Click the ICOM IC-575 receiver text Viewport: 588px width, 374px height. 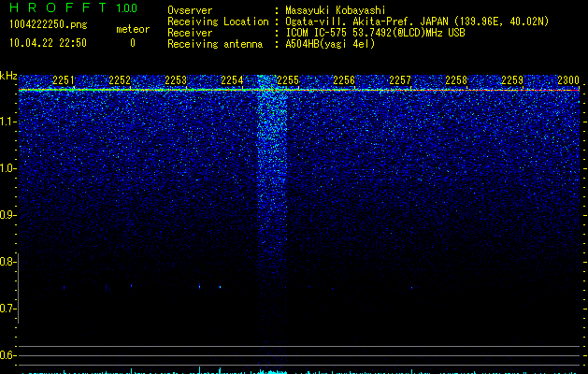coord(375,33)
